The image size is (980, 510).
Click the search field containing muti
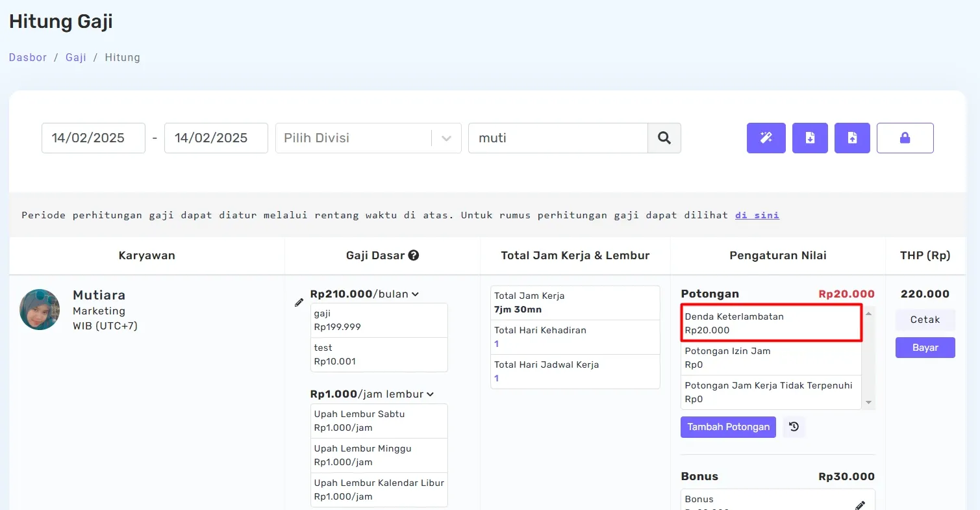click(558, 138)
